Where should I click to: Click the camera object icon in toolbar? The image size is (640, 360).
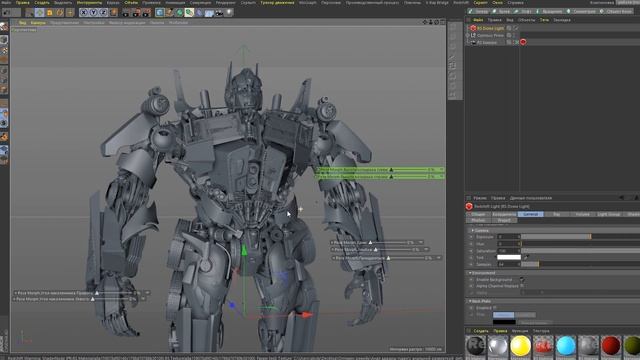tap(219, 13)
